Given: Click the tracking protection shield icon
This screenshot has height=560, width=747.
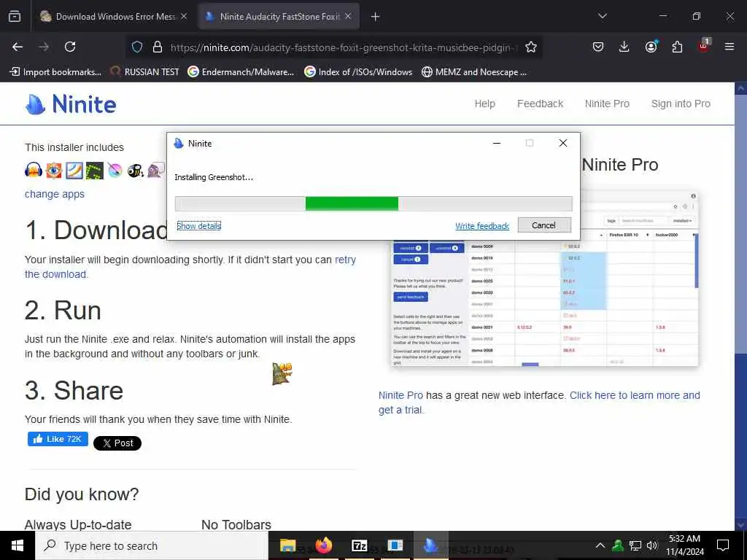Looking at the screenshot, I should coord(137,47).
